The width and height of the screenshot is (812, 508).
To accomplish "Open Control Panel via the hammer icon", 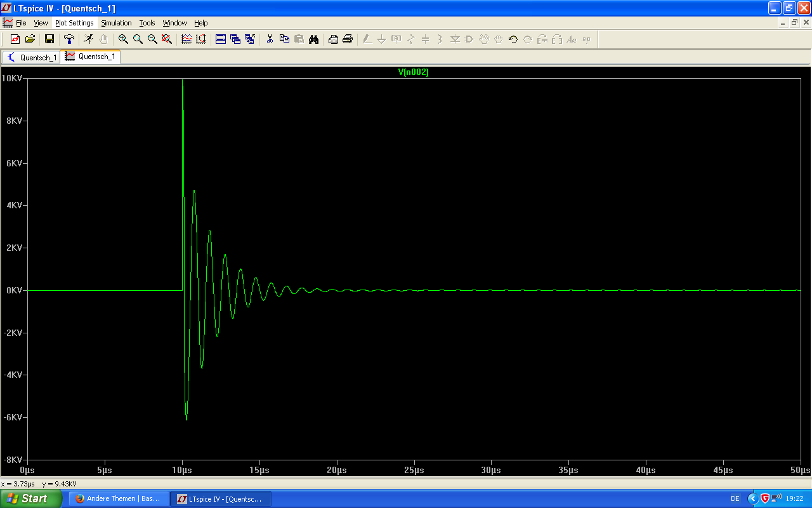I will click(x=69, y=39).
